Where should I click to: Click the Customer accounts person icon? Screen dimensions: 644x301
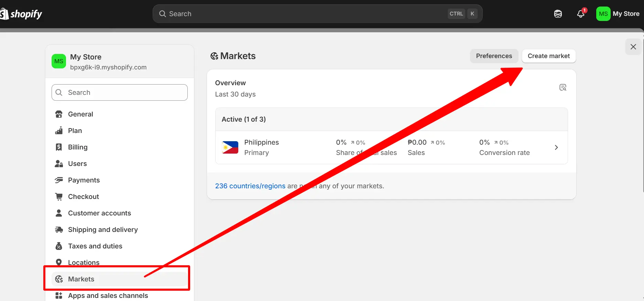point(59,213)
